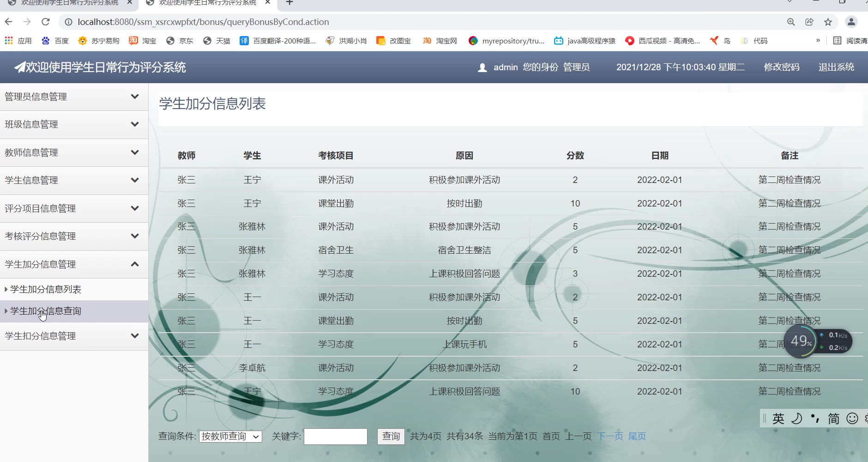Image resolution: width=868 pixels, height=462 pixels.
Task: Click the admin user avatar icon
Action: (x=482, y=67)
